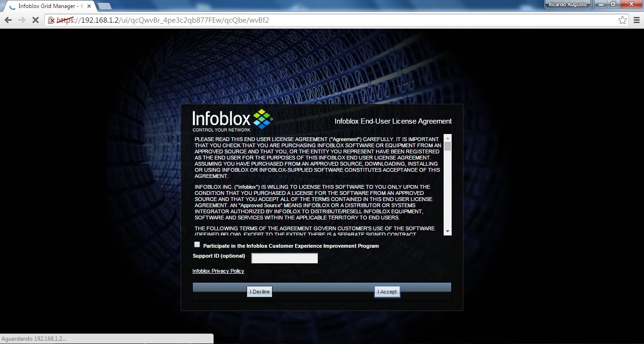Click the license agreement scrollbar thumb
644x344 pixels.
pyautogui.click(x=448, y=146)
